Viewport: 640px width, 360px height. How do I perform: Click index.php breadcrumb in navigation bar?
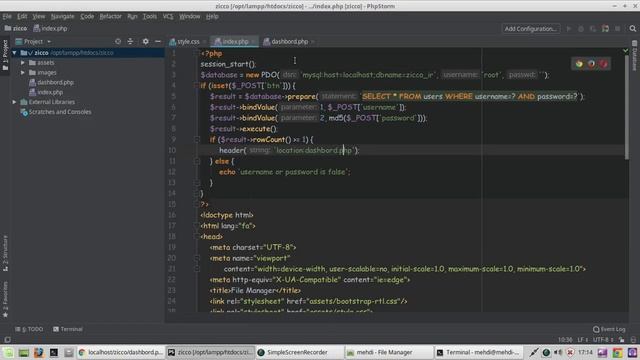[50, 29]
